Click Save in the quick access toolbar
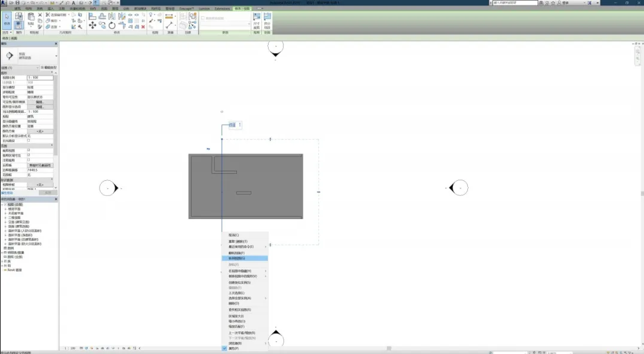This screenshot has width=644, height=354. tap(18, 2)
